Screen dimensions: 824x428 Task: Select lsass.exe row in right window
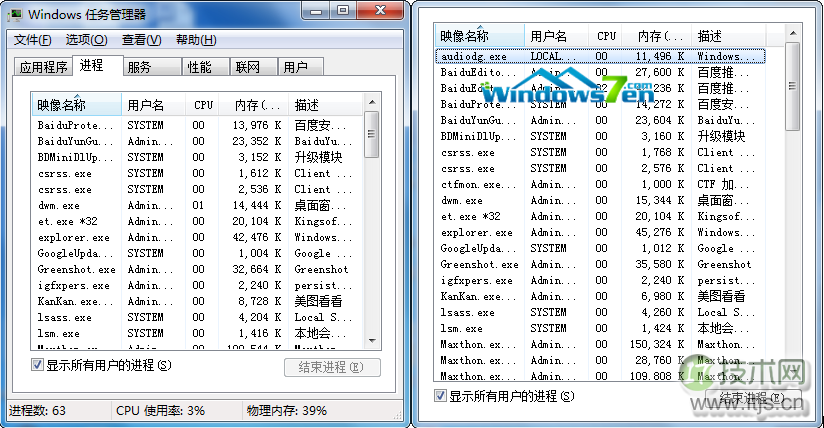coord(600,313)
